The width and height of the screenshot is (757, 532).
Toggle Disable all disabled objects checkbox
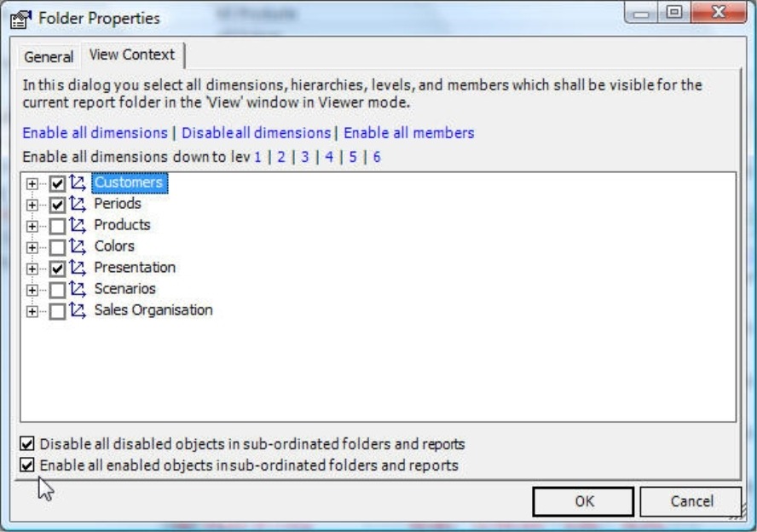tap(28, 444)
